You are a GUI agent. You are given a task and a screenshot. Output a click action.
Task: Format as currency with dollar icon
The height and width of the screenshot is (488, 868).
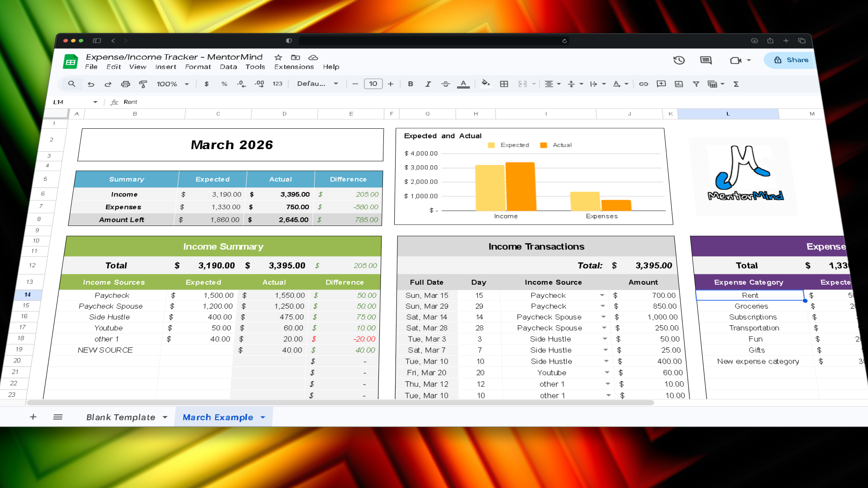[207, 84]
